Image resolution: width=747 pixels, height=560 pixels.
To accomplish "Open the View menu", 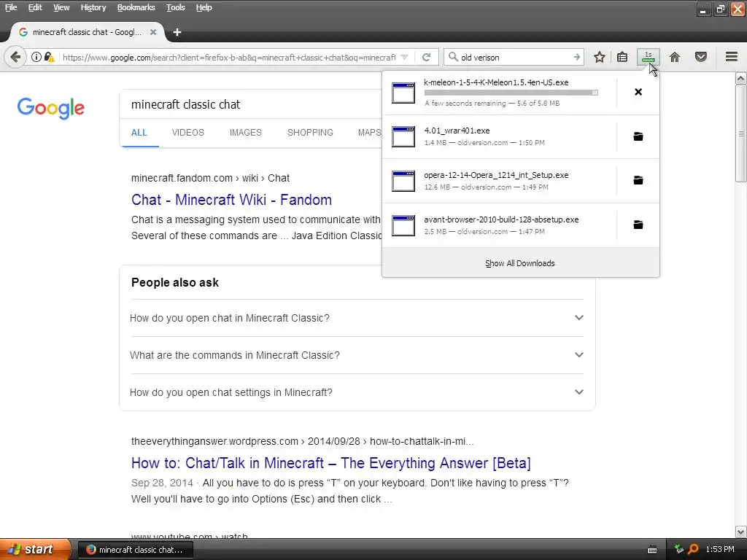I will [61, 7].
